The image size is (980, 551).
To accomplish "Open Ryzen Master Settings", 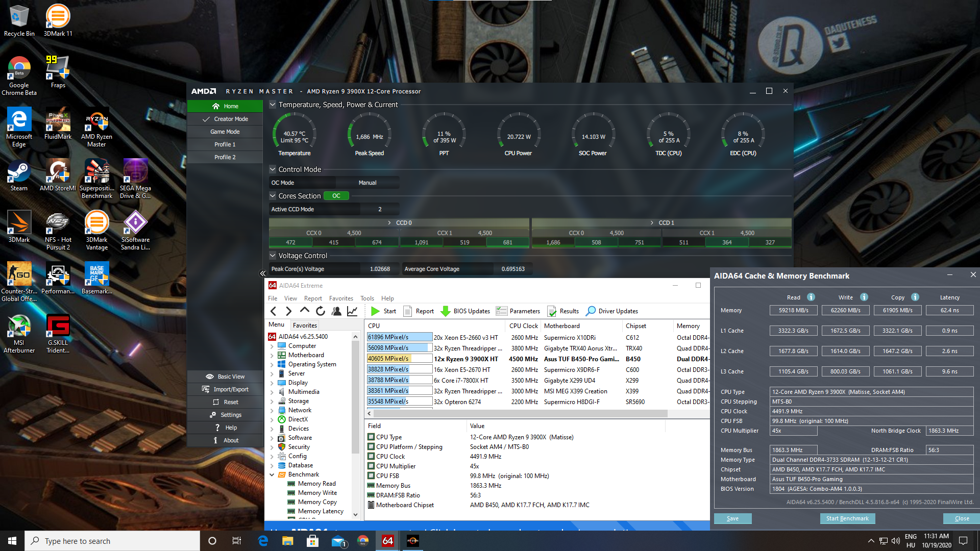I will [x=225, y=415].
